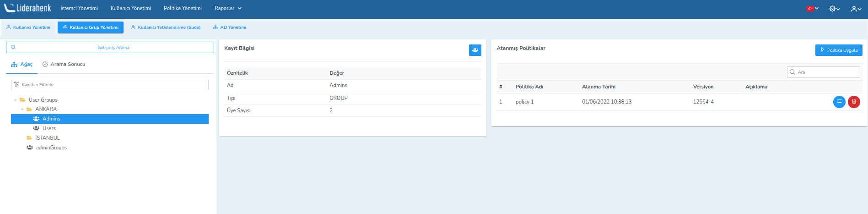The height and width of the screenshot is (214, 868).
Task: Click the red delete policy trash icon
Action: pyautogui.click(x=853, y=102)
